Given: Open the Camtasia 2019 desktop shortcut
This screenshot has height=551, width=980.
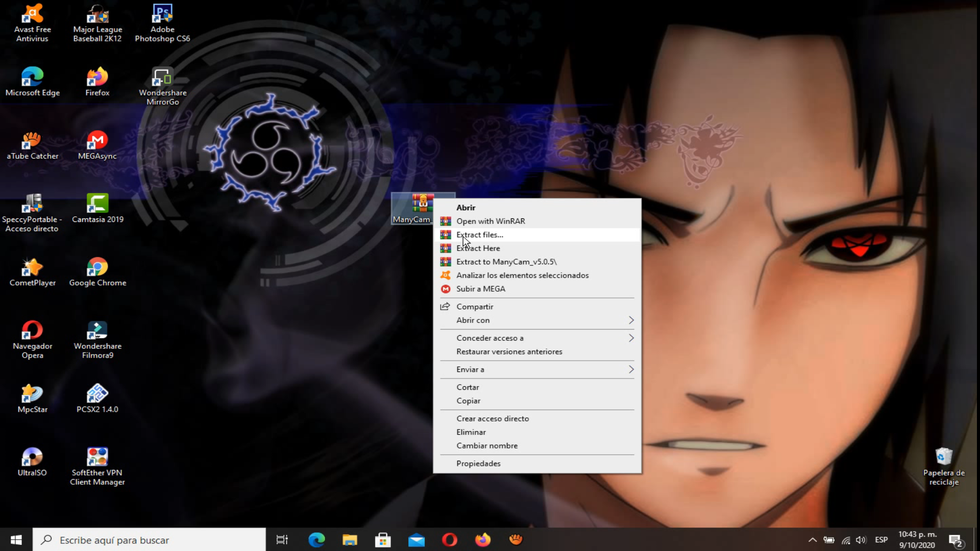Looking at the screenshot, I should pyautogui.click(x=97, y=204).
